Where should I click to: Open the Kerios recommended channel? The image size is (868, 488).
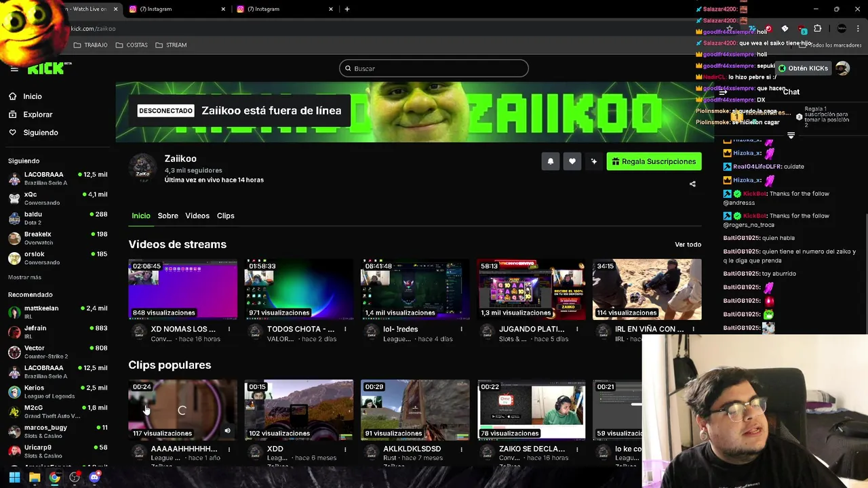[58, 392]
